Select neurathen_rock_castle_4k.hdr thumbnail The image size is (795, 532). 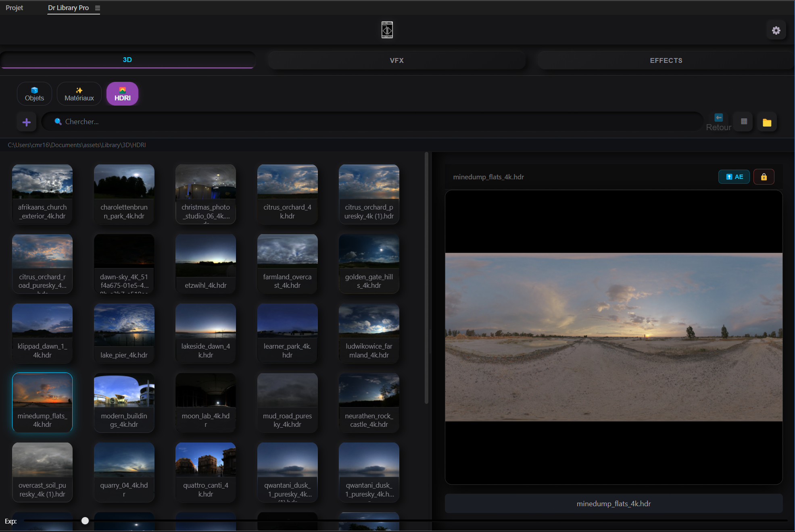click(369, 403)
